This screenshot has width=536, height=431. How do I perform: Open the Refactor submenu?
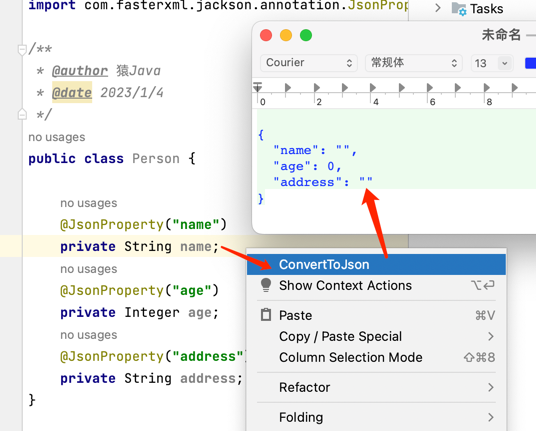tap(376, 387)
